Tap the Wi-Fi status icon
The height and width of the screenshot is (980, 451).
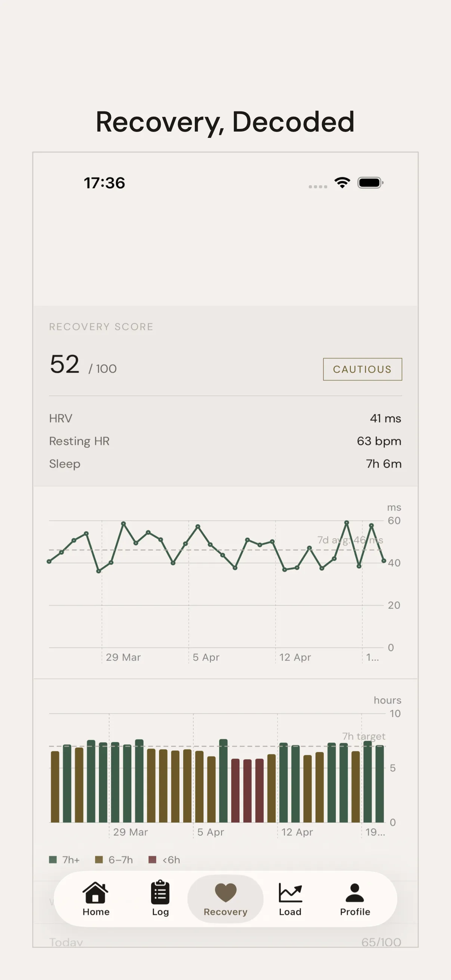coord(342,183)
